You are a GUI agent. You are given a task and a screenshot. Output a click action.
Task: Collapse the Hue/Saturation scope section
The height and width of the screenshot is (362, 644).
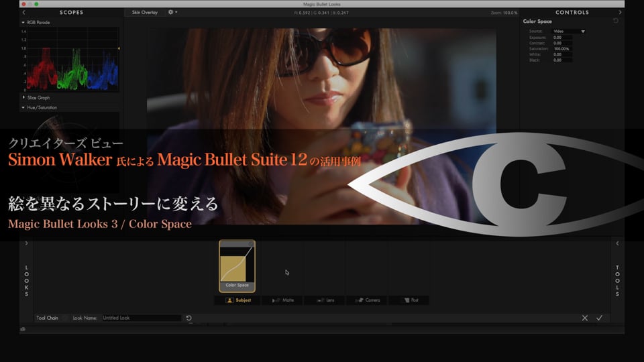[x=23, y=107]
